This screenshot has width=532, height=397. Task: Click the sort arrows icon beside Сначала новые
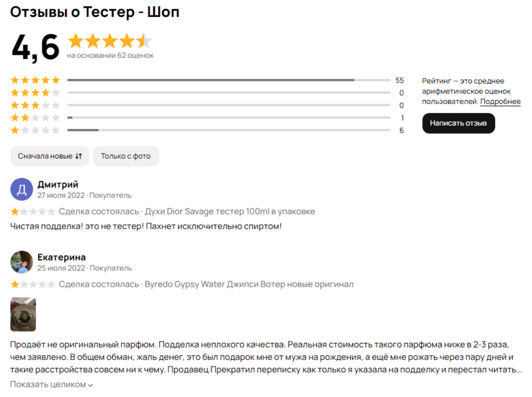79,156
